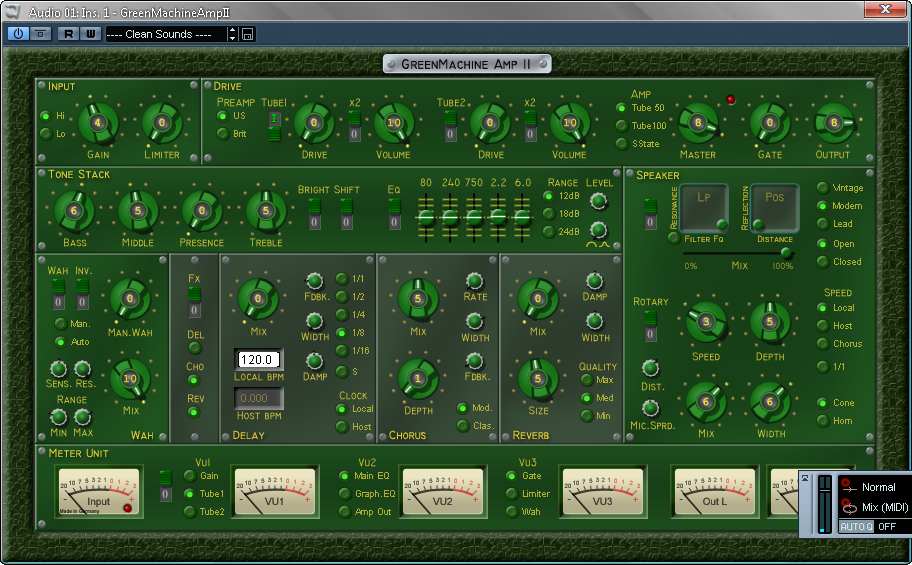Click the Bass knob in Tone Stack
Image resolution: width=912 pixels, height=565 pixels.
coord(74,211)
